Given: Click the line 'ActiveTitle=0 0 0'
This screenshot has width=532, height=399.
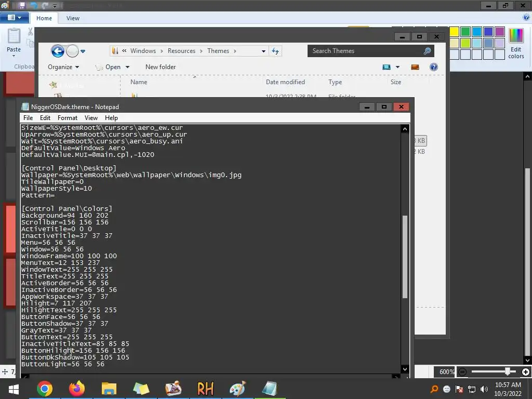Looking at the screenshot, I should [56, 229].
